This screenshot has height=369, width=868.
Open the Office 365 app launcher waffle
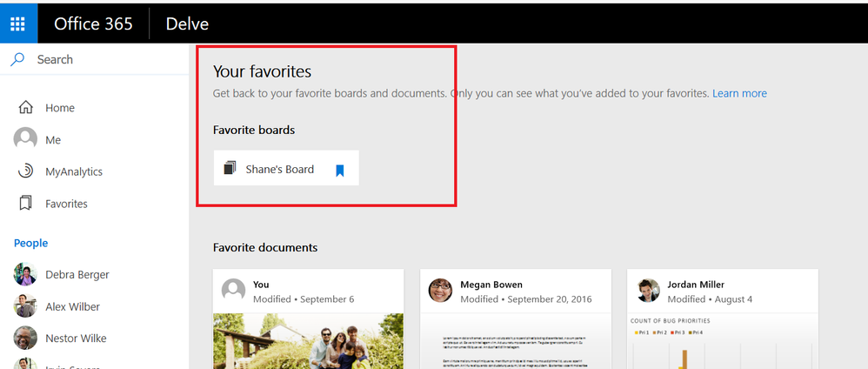click(x=18, y=23)
